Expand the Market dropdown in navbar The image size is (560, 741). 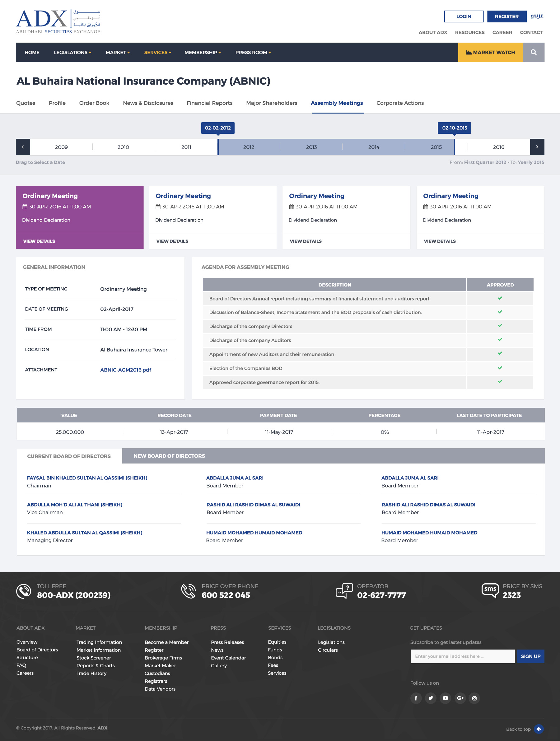tap(118, 52)
